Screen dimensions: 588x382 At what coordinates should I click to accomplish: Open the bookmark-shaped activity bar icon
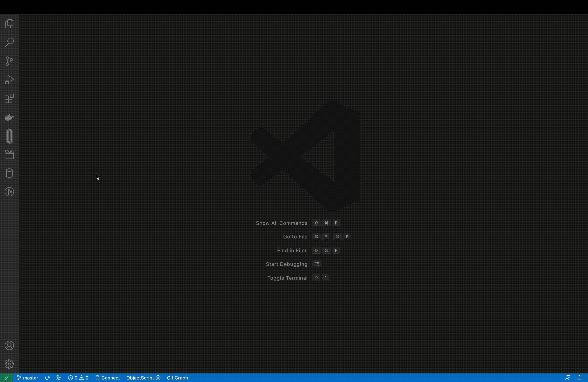9,136
